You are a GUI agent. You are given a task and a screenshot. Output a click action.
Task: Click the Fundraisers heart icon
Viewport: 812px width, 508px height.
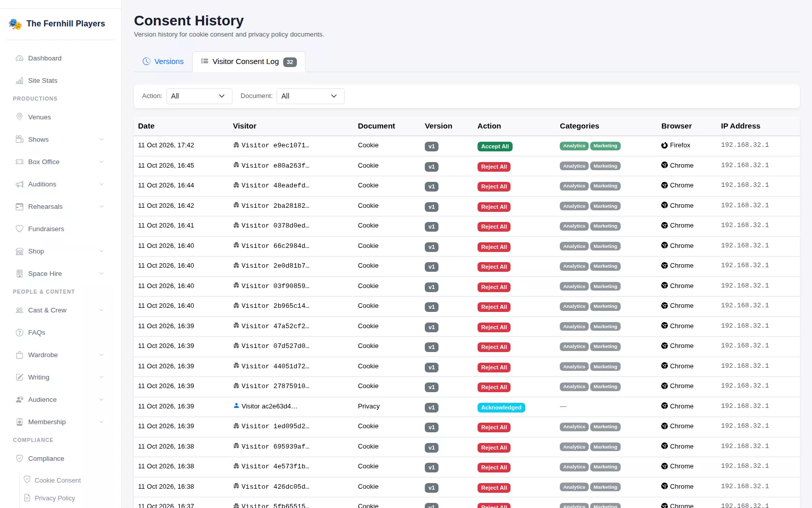[x=19, y=229]
